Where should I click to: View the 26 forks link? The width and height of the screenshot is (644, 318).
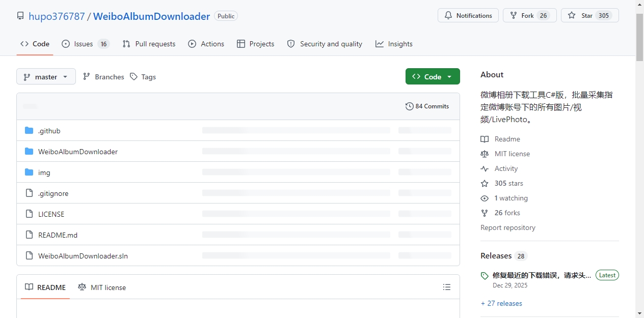coord(507,213)
